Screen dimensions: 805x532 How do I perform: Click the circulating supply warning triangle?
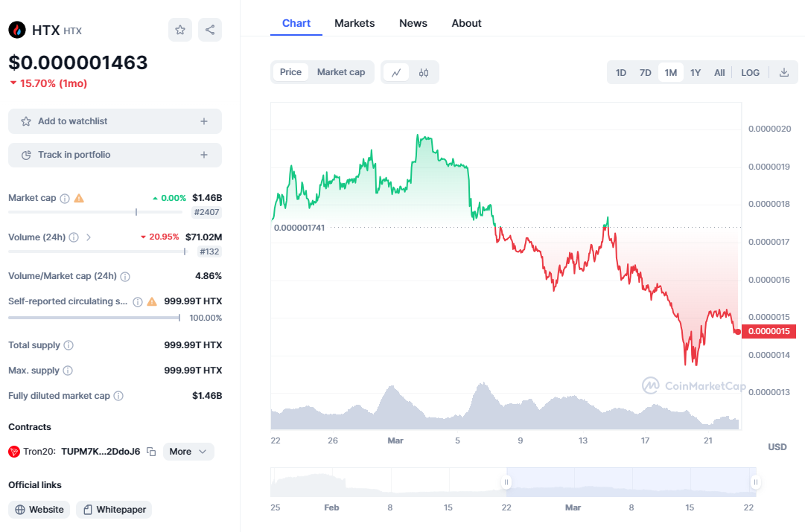152,301
